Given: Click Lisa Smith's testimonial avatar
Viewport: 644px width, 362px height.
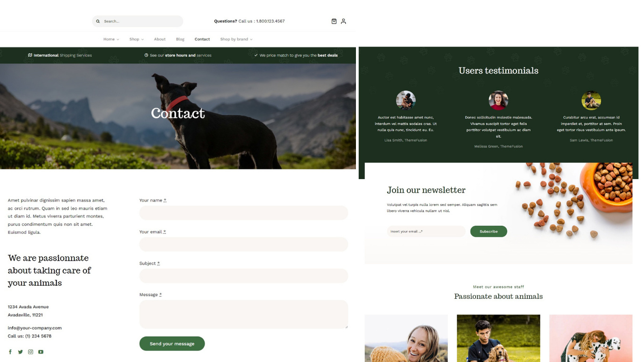Looking at the screenshot, I should pos(406,100).
